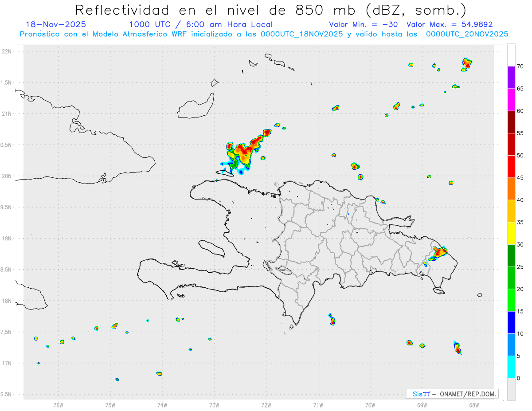Viewport: 532px width, 411px height.
Task: Select the white segment above 70 on colorbar
Action: click(x=511, y=55)
